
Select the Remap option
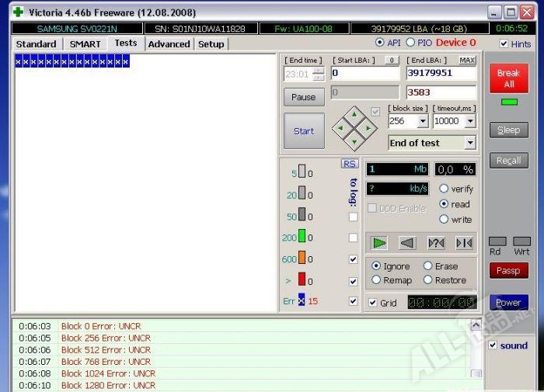[x=377, y=280]
